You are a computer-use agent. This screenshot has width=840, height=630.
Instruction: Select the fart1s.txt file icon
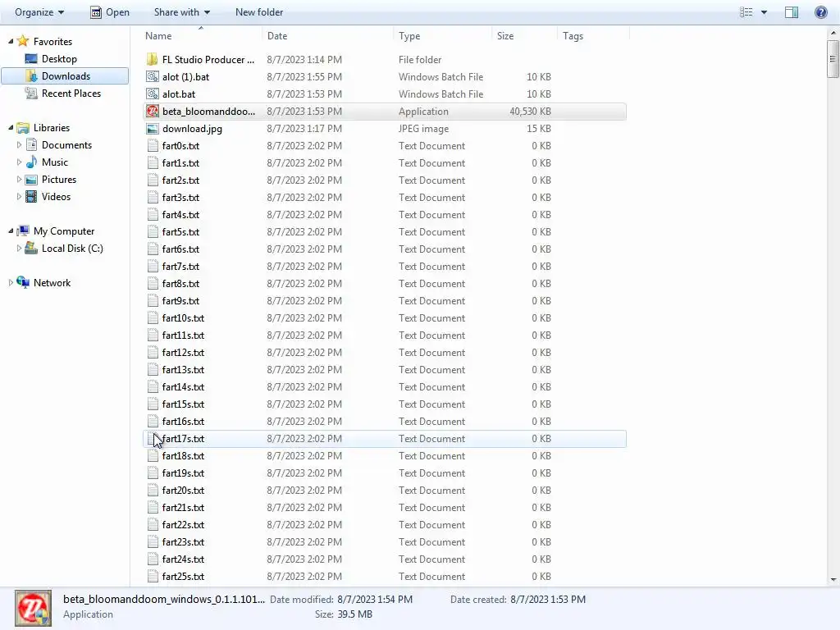152,163
